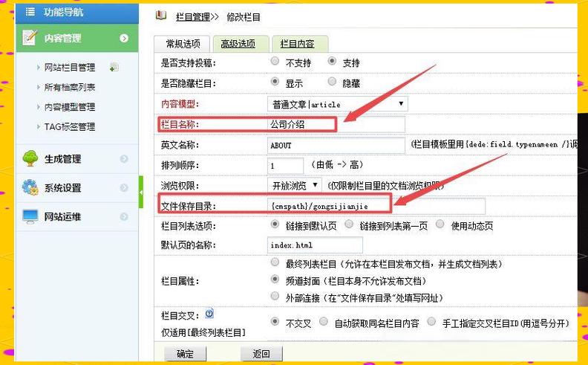This screenshot has height=365, width=588.
Task: Click the 英文名称 input with ABOUT
Action: pyautogui.click(x=336, y=145)
